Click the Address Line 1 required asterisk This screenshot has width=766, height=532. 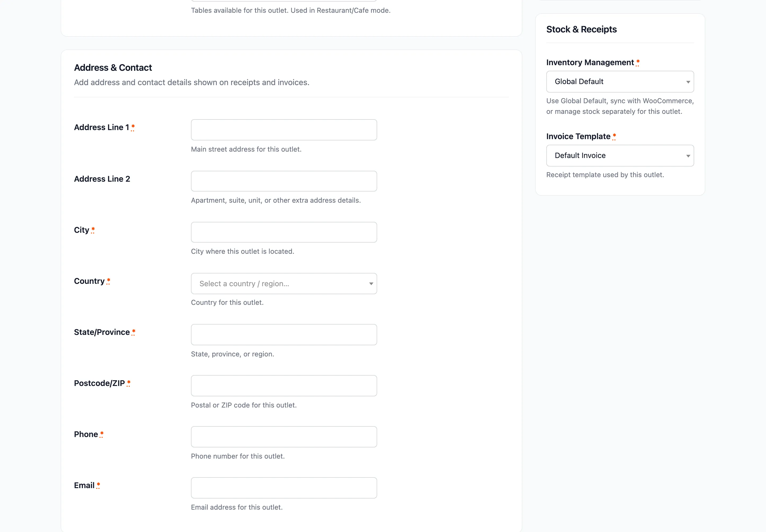pos(133,127)
